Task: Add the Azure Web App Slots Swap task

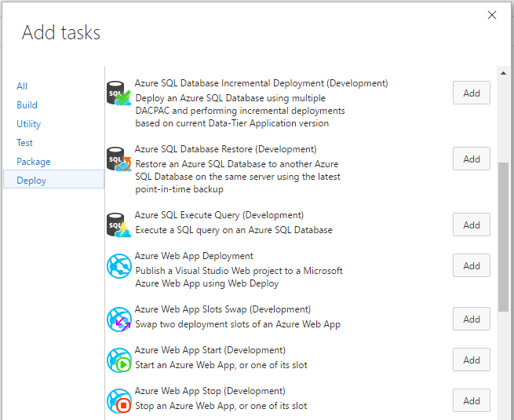Action: [x=472, y=319]
